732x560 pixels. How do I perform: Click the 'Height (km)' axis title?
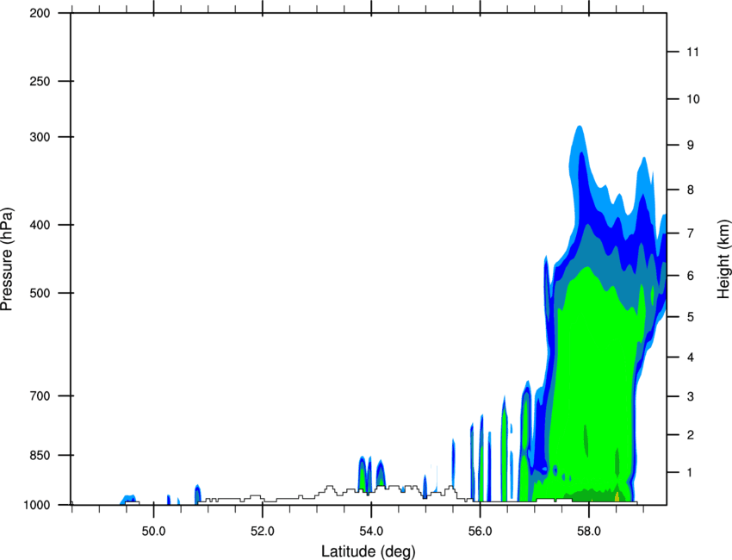click(723, 258)
